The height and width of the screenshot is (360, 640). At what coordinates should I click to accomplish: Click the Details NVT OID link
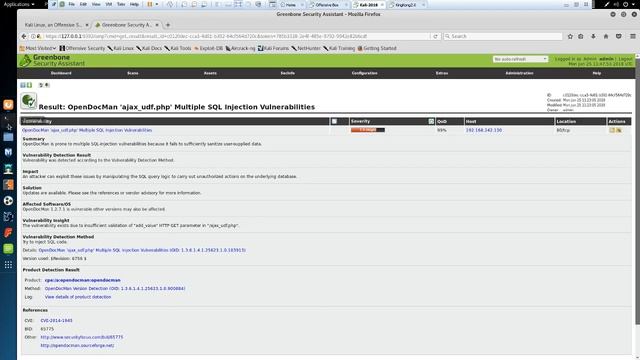pyautogui.click(x=142, y=250)
